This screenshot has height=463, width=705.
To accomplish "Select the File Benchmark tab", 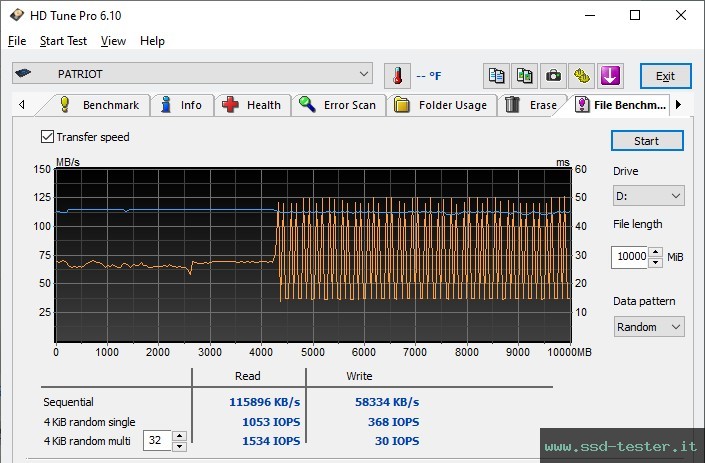I will (x=620, y=105).
